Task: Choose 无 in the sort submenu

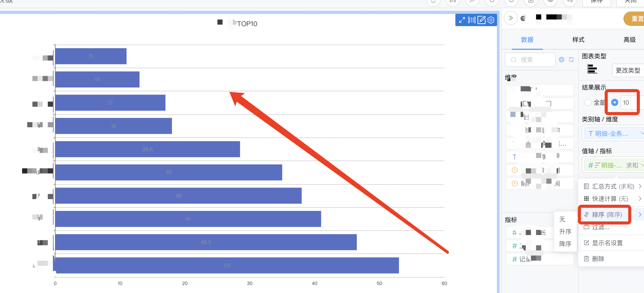Action: click(565, 219)
